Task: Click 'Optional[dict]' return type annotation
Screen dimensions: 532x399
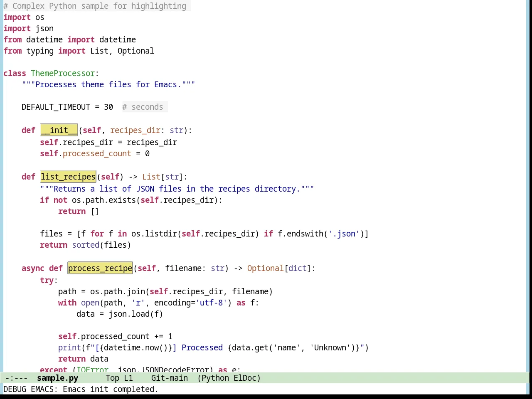Action: point(279,268)
